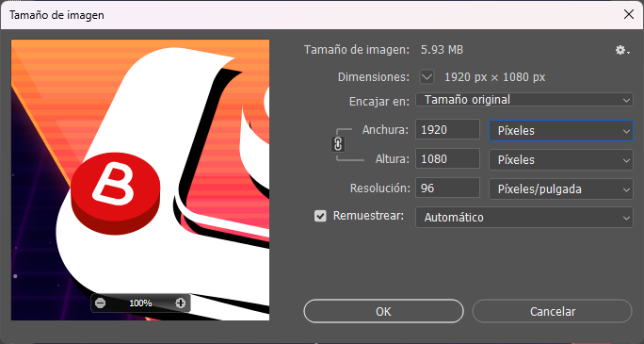Open the Encajar en dropdown
Image resolution: width=644 pixels, height=344 pixels.
524,100
